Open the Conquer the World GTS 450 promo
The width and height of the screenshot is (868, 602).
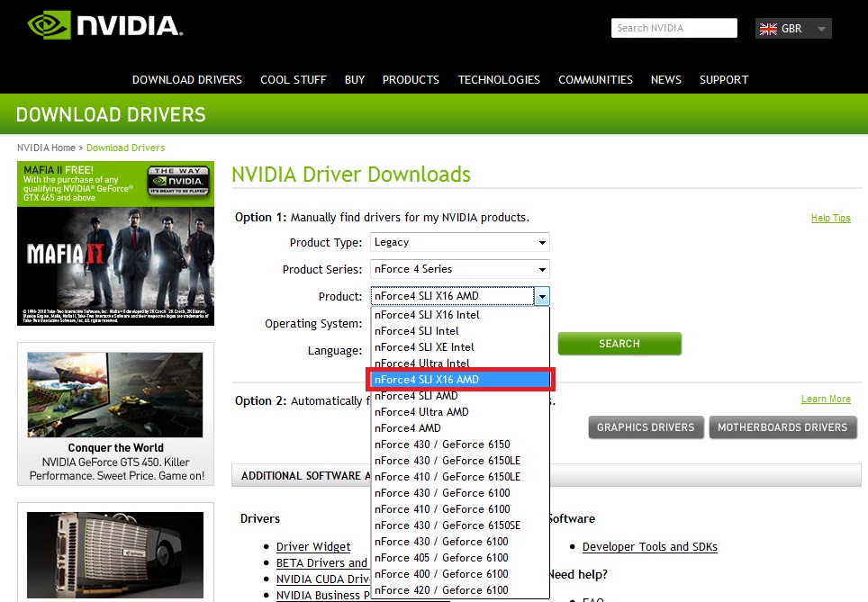point(115,414)
